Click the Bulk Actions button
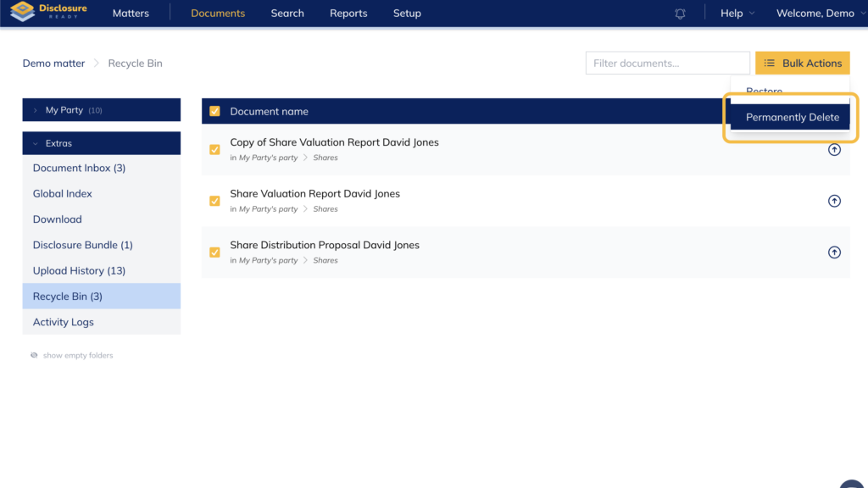Image resolution: width=868 pixels, height=488 pixels. click(802, 64)
